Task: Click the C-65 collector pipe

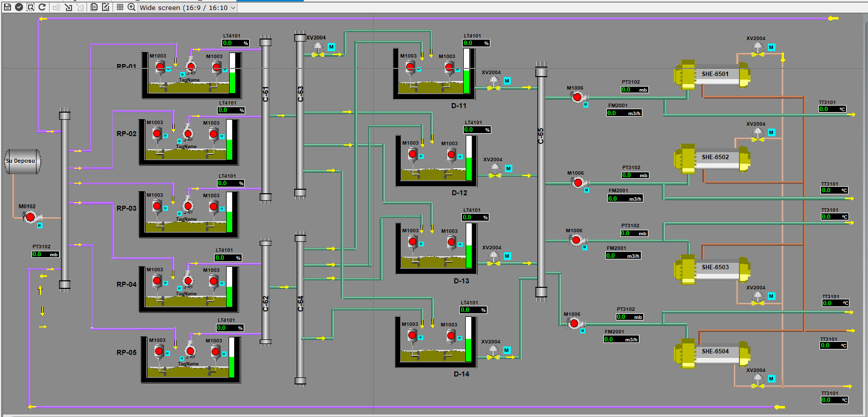Action: click(541, 180)
